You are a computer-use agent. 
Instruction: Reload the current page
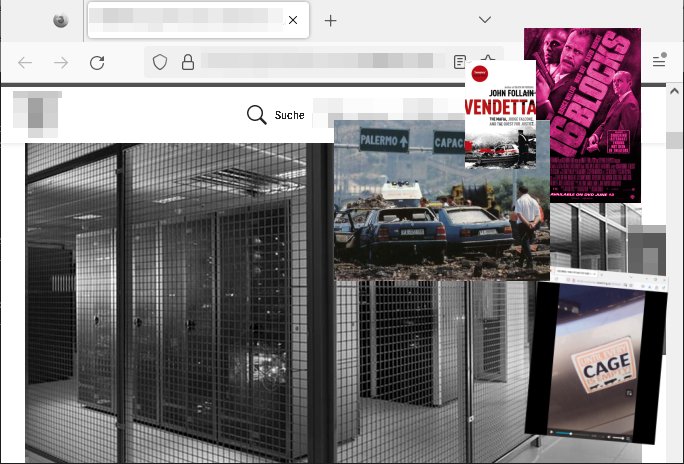click(x=97, y=62)
